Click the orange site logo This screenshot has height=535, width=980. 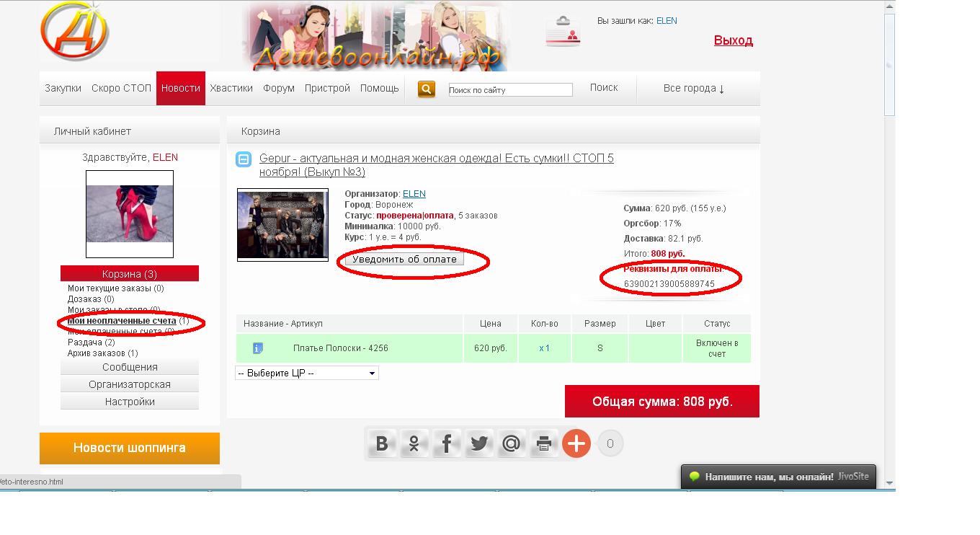[74, 32]
